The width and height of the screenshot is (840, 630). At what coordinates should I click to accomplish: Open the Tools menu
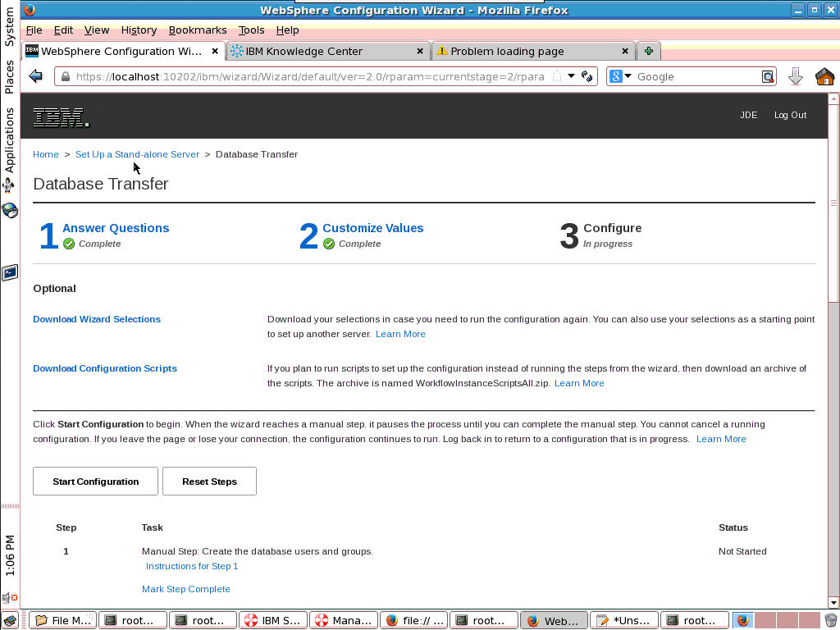coord(251,30)
